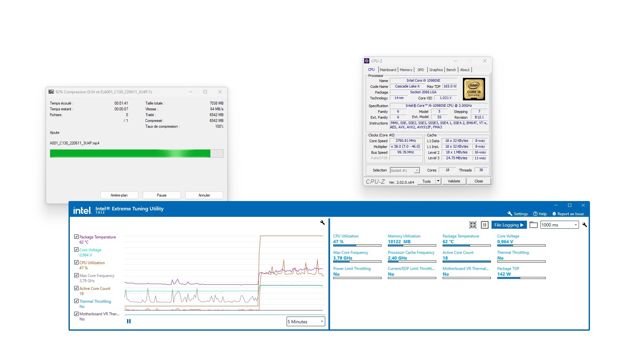This screenshot has width=644, height=341.
Task: Click the file name A001_C130_220611_3U4P.mp4
Action: (x=75, y=143)
